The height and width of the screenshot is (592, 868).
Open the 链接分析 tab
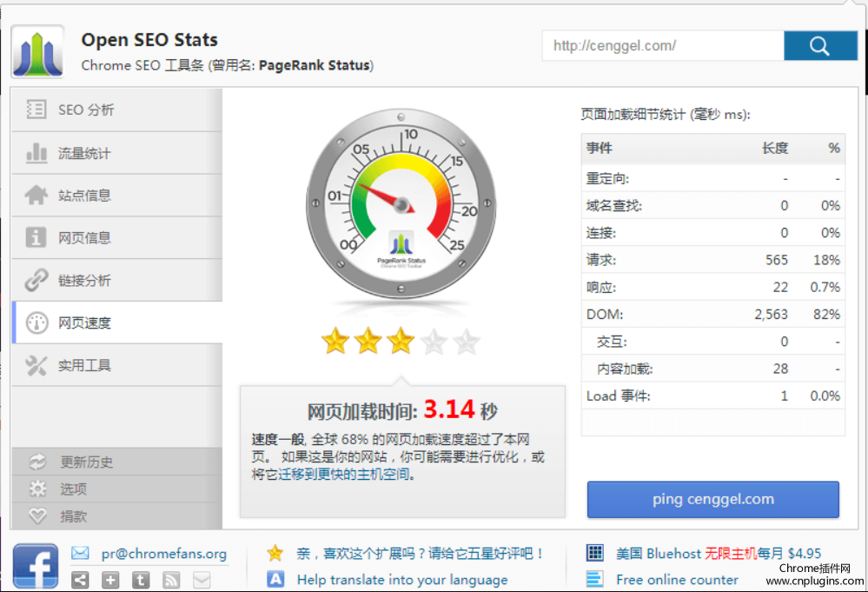click(x=116, y=280)
